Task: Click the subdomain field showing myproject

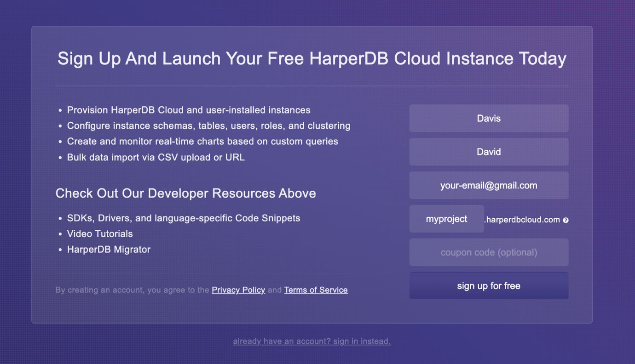Action: pyautogui.click(x=446, y=219)
